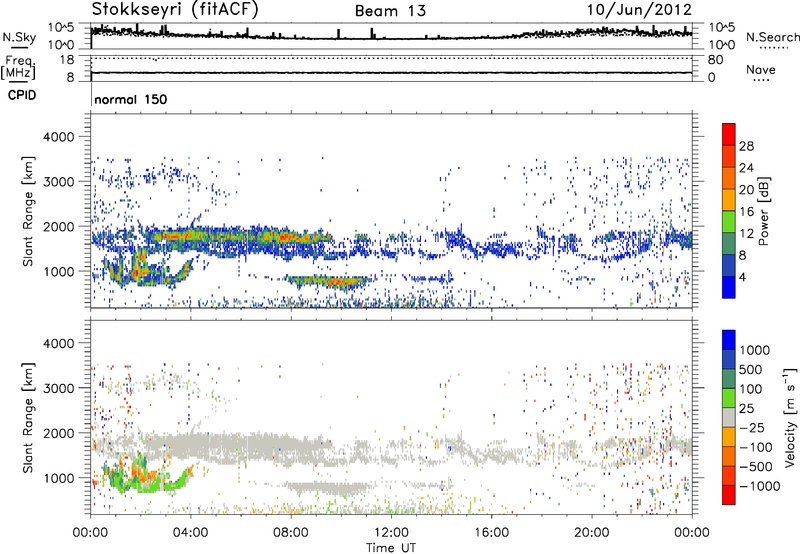Viewport: 800px width, 554px height.
Task: Click the '-100' tick on the velocity colorbar
Action: point(756,447)
